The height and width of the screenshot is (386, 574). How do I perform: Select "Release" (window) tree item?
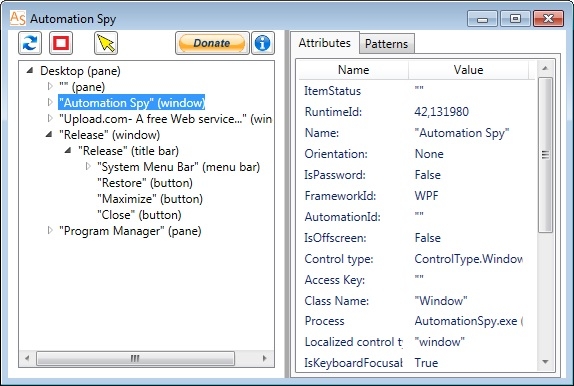tap(109, 135)
